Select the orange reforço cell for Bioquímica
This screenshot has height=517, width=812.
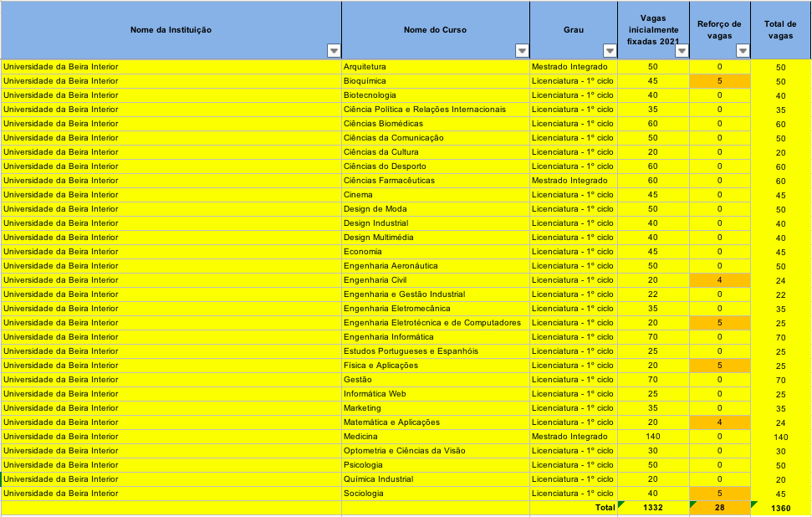pyautogui.click(x=719, y=81)
